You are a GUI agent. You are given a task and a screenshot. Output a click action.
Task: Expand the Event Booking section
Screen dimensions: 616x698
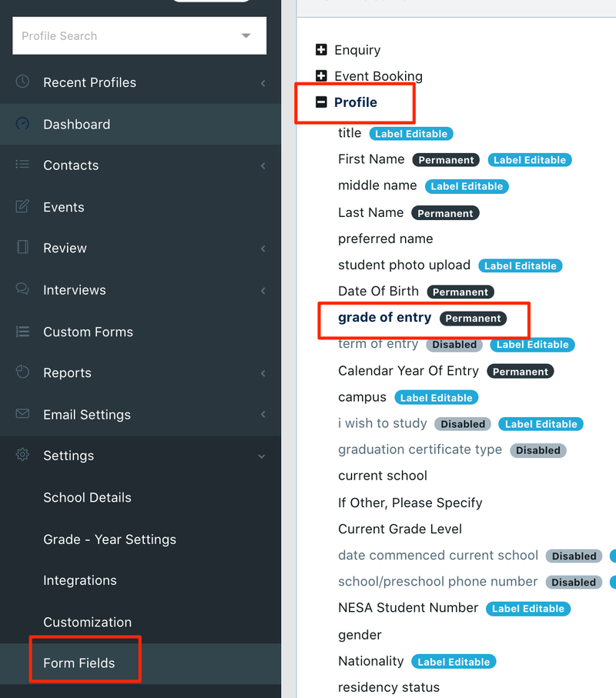tap(322, 76)
